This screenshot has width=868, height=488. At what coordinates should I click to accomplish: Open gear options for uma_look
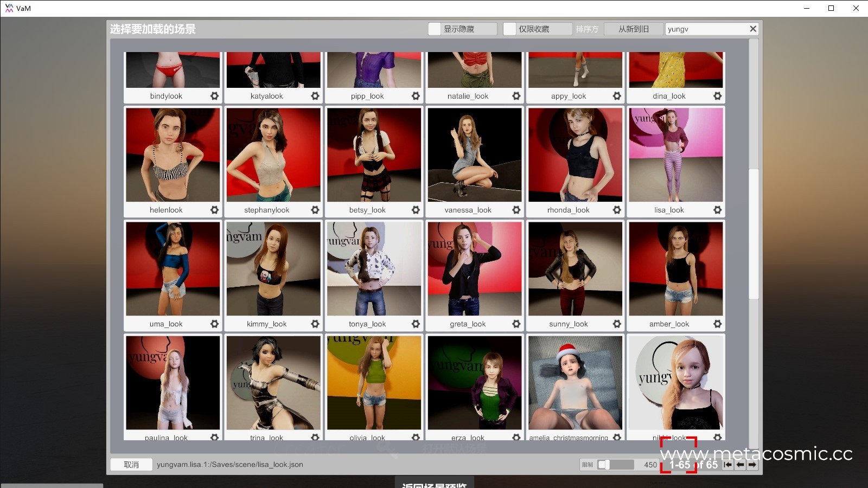click(214, 324)
